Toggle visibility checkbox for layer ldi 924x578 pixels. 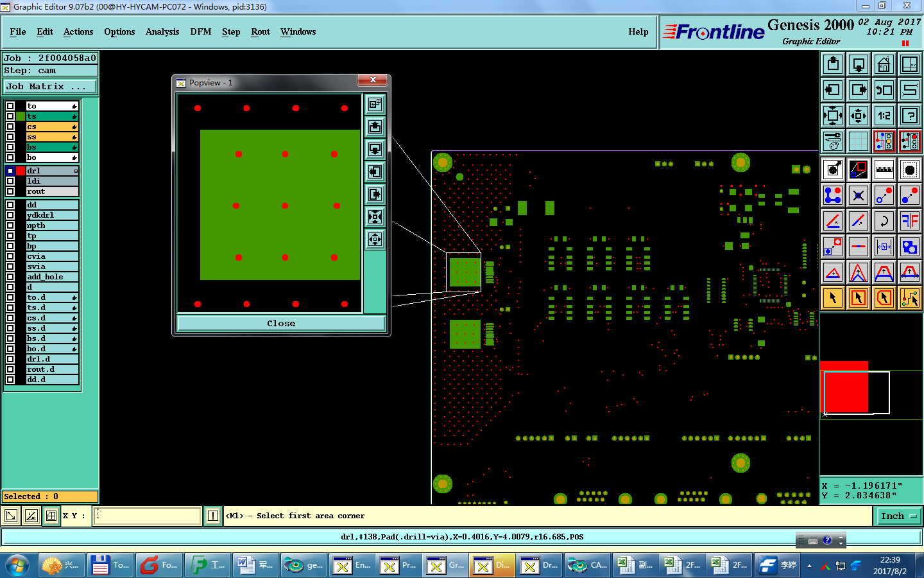[x=10, y=181]
